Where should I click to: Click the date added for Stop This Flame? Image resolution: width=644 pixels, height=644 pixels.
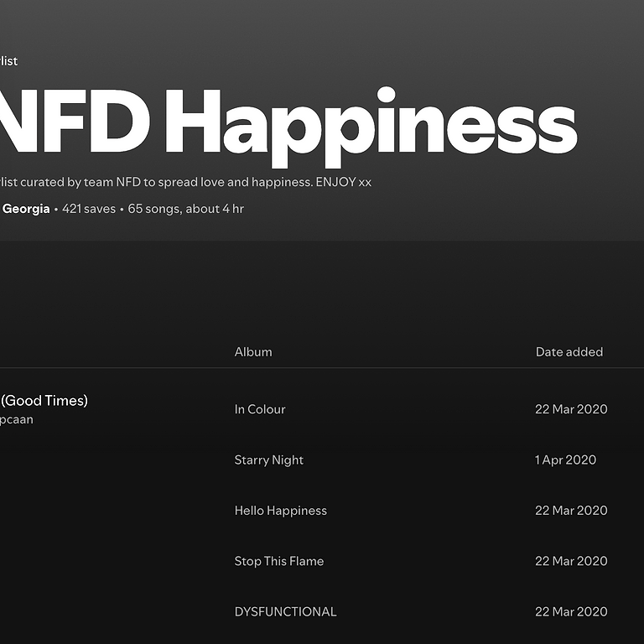571,561
